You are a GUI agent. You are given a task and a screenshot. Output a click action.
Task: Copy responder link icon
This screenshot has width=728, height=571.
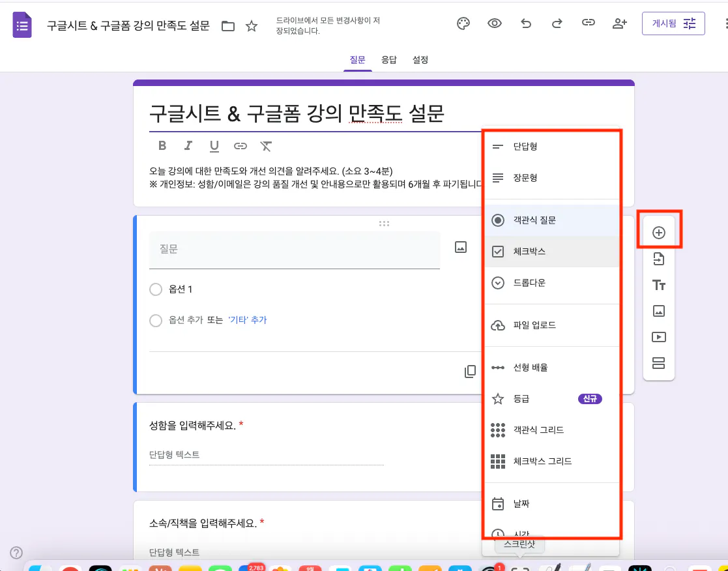tap(589, 23)
